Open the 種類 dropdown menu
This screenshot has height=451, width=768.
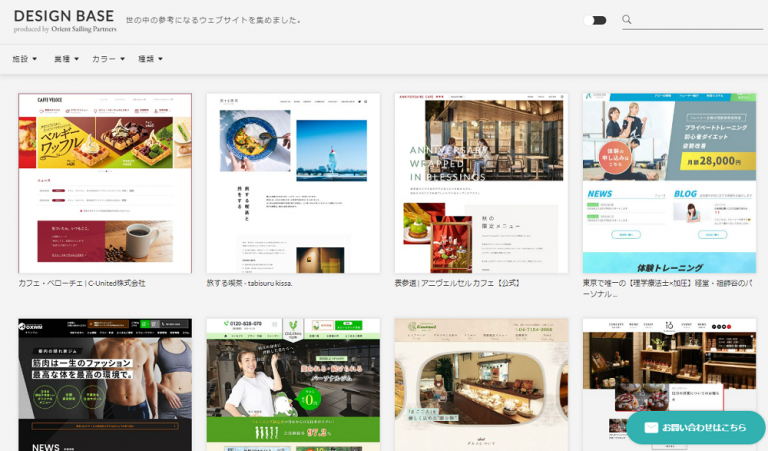(x=150, y=59)
